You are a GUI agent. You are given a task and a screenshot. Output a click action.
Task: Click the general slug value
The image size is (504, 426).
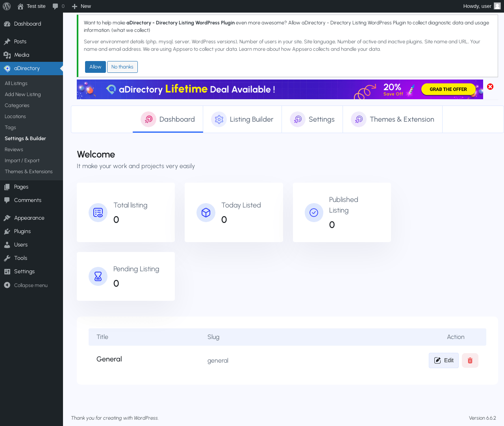click(x=218, y=361)
